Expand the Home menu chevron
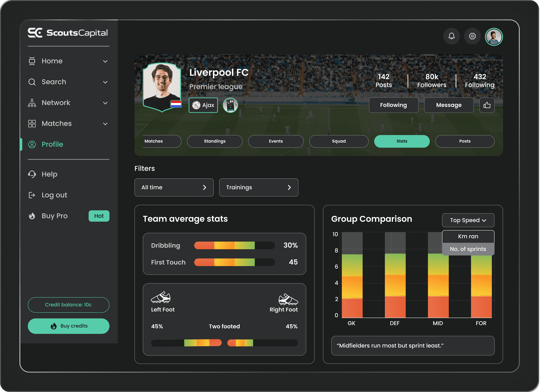The height and width of the screenshot is (392, 540). 105,61
